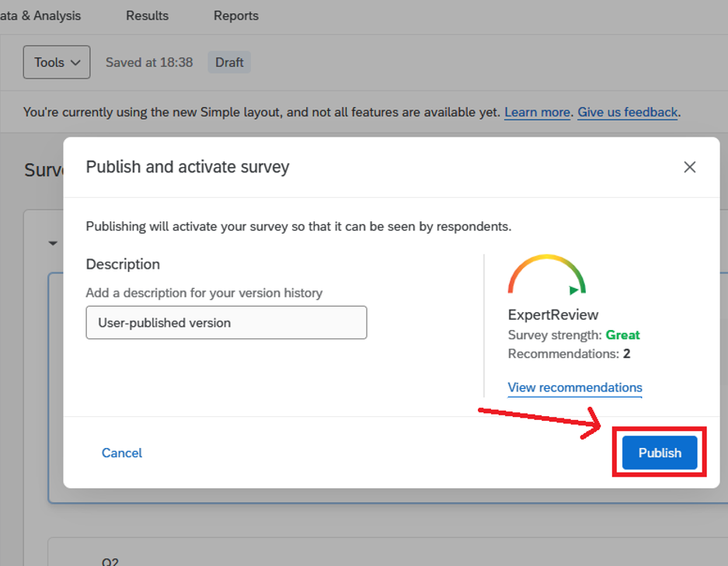Cancel the publish survey dialog

(122, 453)
